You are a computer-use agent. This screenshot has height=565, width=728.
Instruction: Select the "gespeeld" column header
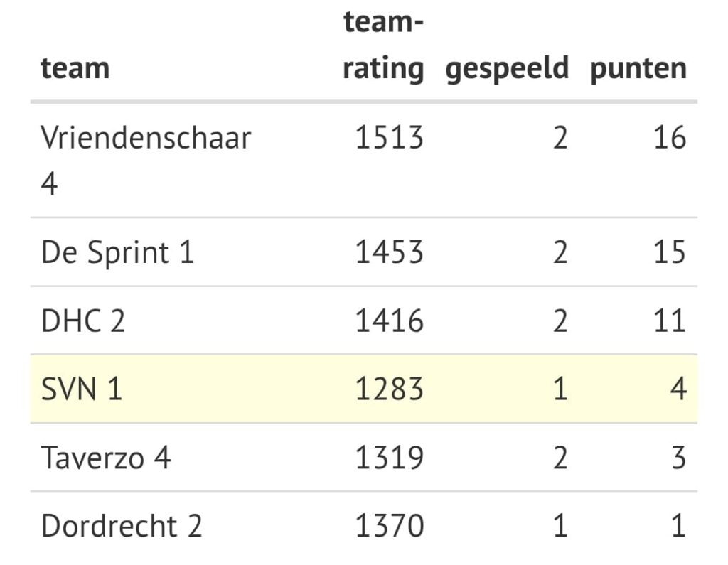(x=507, y=69)
